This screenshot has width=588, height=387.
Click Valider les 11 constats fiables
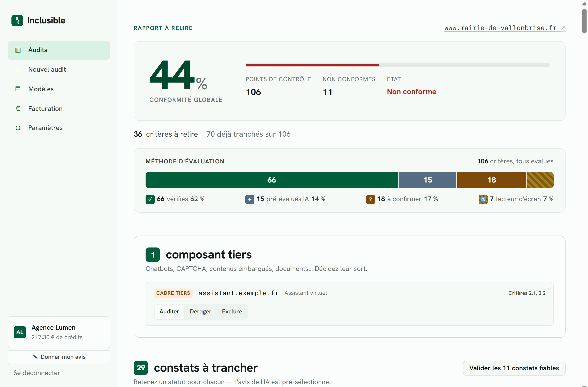click(514, 368)
